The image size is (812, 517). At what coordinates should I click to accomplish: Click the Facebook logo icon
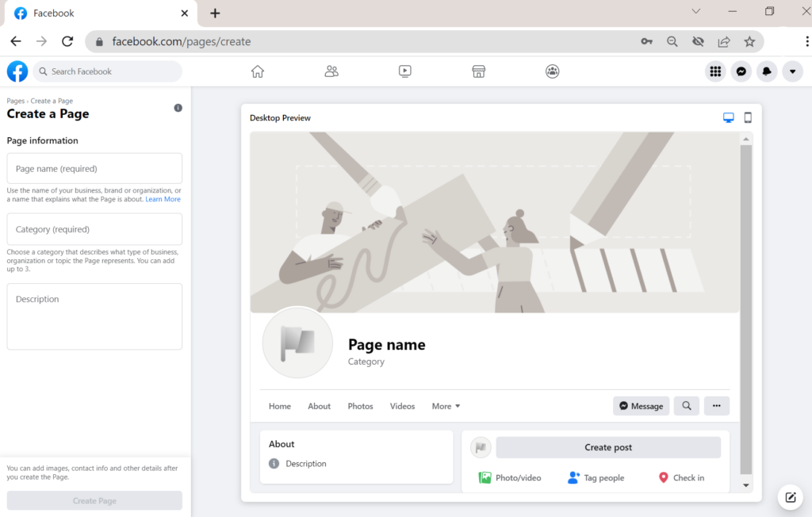tap(17, 71)
